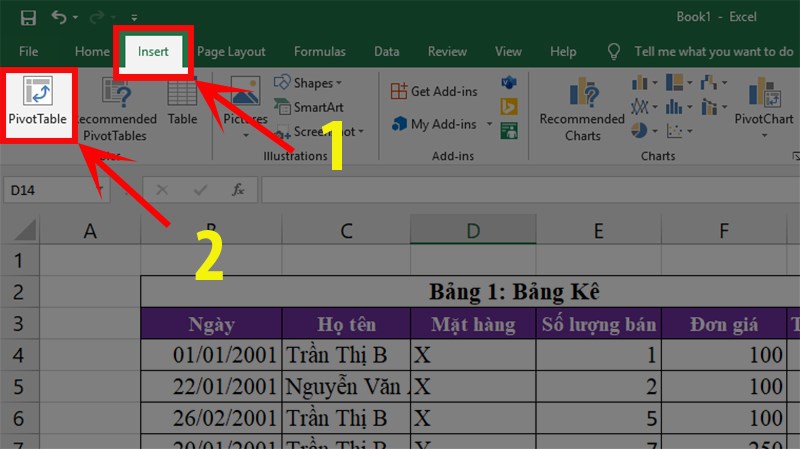Image resolution: width=800 pixels, height=449 pixels.
Task: Expand the Shapes dropdown
Action: pos(338,83)
